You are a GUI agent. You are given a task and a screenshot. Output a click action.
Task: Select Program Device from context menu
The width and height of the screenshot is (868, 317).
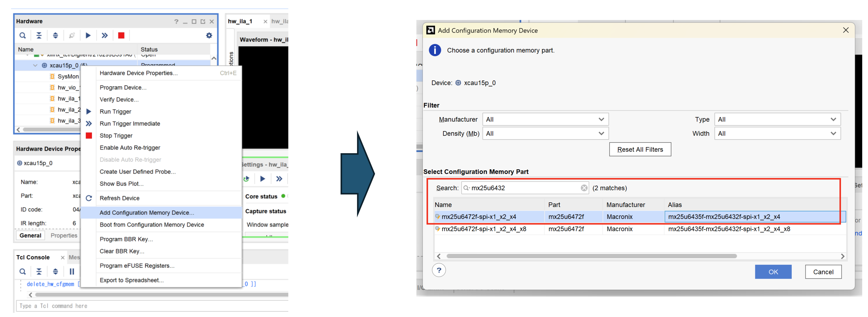click(123, 87)
